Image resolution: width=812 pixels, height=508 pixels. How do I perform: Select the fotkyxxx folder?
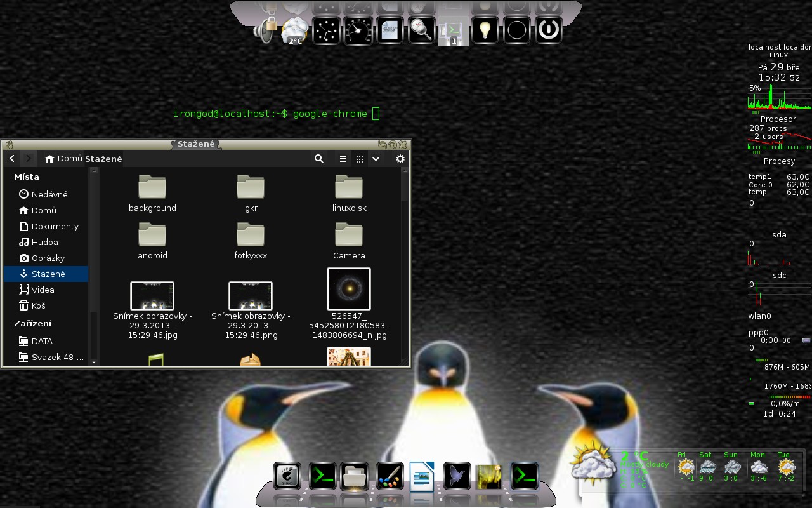click(x=251, y=241)
